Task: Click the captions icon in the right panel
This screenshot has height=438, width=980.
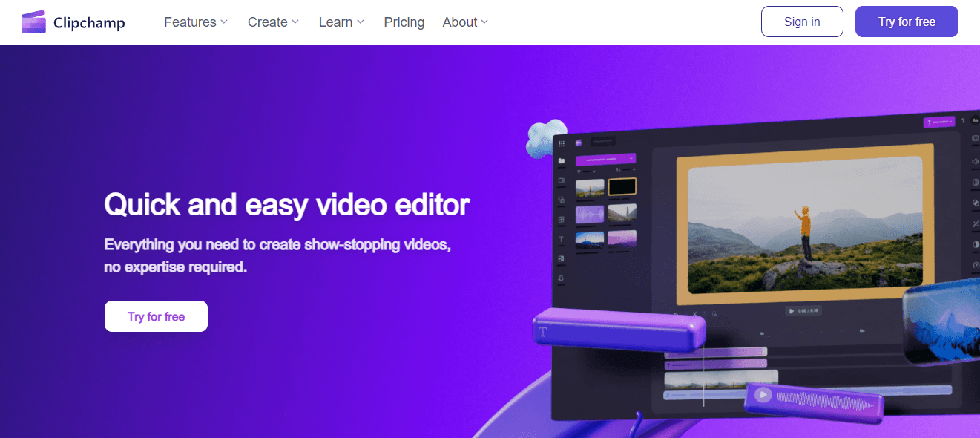Action: click(x=974, y=140)
